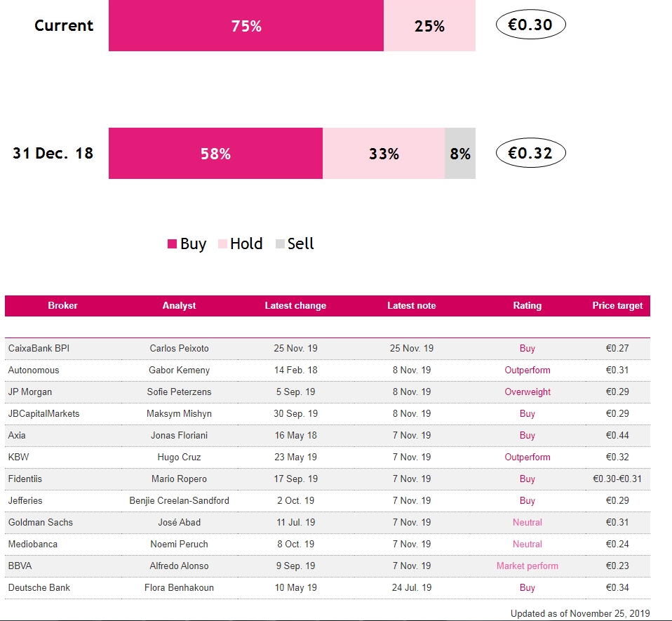Select the 25% Hold segment of the Current bar

coord(429,26)
